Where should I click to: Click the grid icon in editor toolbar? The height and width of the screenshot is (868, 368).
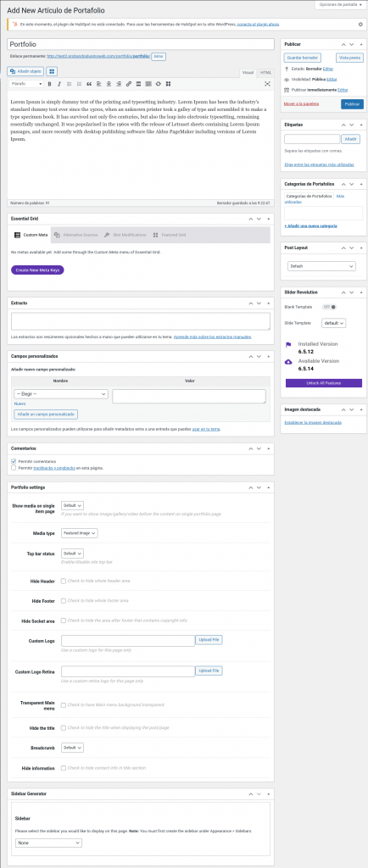[168, 84]
